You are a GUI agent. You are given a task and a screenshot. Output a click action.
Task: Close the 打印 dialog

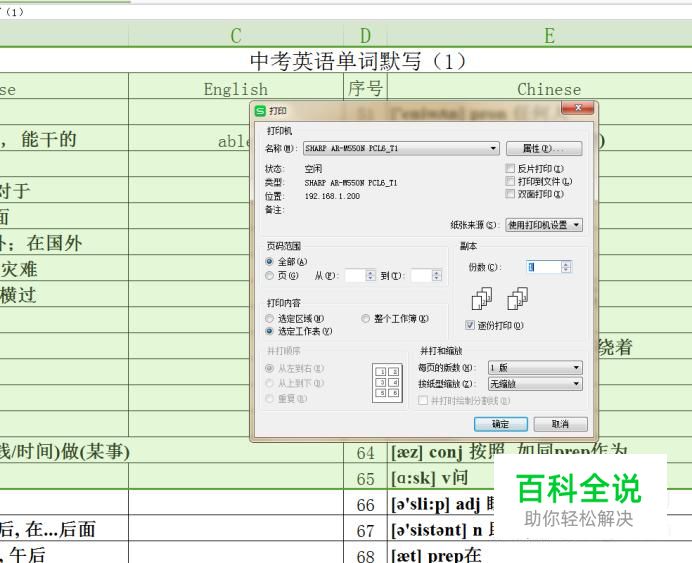(578, 108)
